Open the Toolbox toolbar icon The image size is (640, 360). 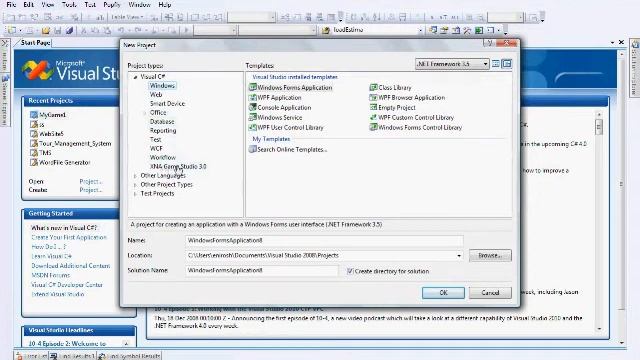click(467, 30)
